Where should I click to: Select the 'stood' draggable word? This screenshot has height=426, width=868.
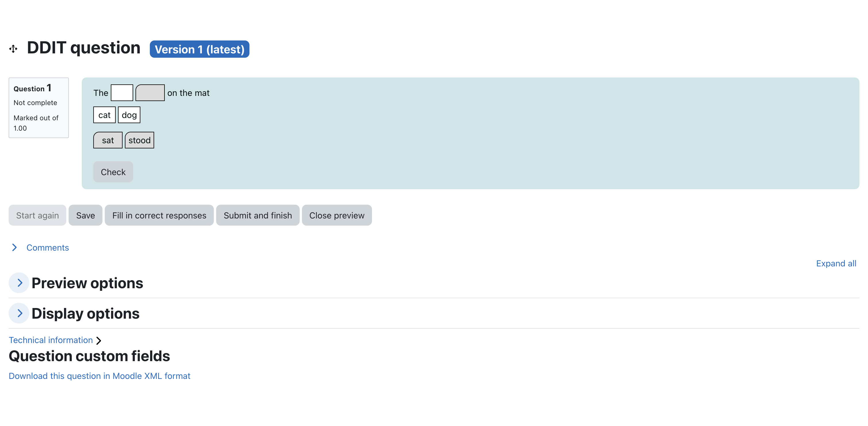click(139, 140)
